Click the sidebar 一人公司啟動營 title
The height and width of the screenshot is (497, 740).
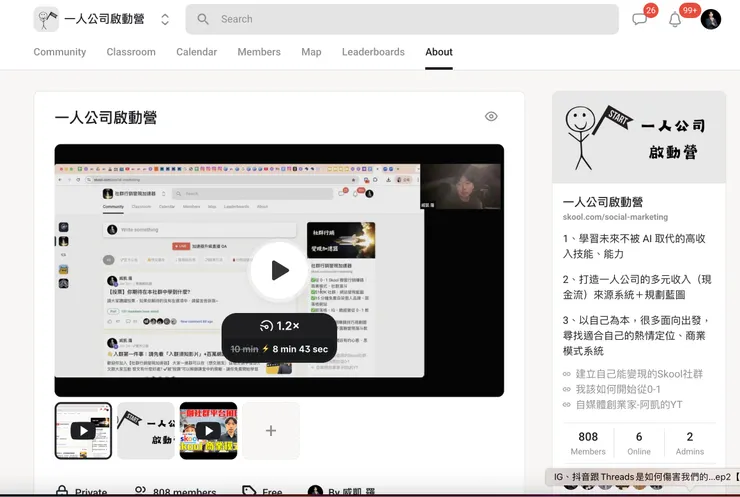(x=603, y=202)
